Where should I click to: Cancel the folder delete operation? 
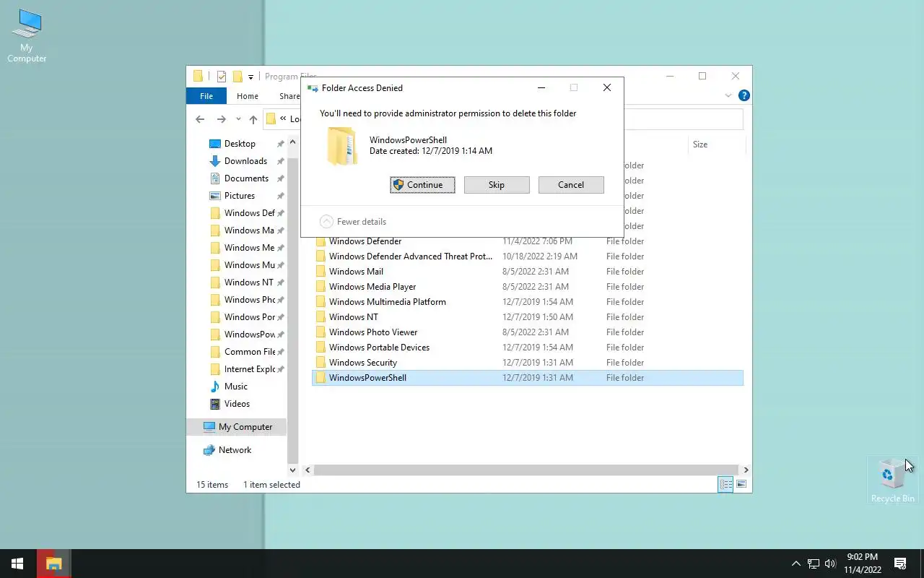[x=571, y=185]
